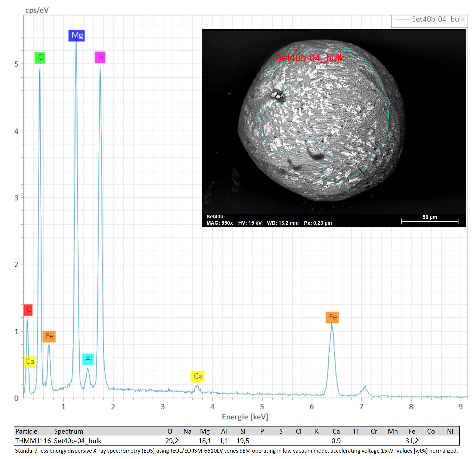Image resolution: width=476 pixels, height=459 pixels.
Task: Select the Particle column header
Action: pos(26,432)
